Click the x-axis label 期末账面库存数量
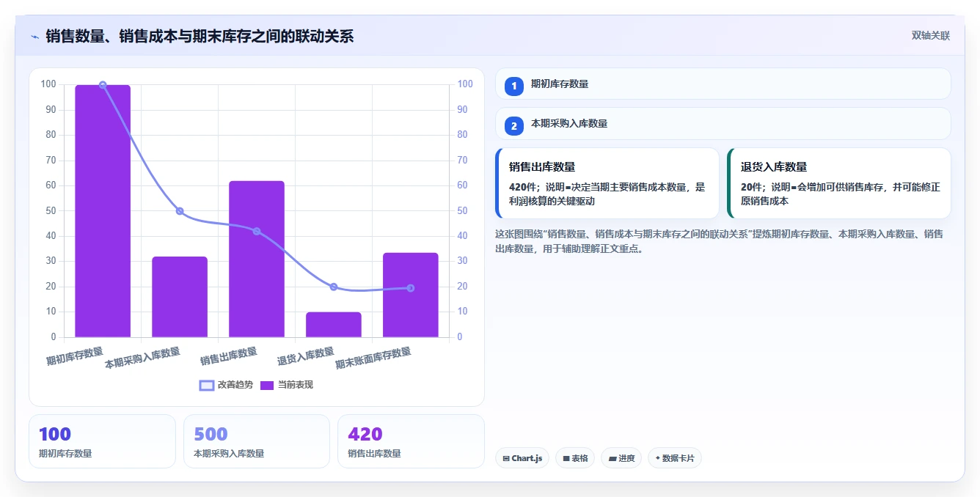 [373, 358]
